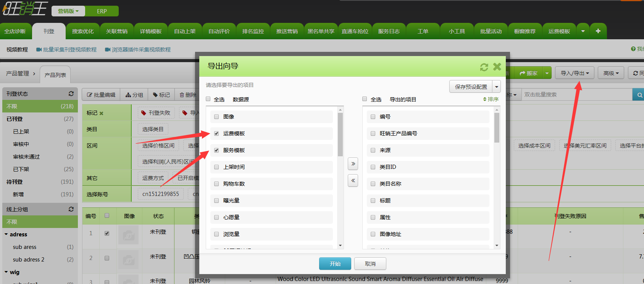Close the 导出向导 dialog
The width and height of the screenshot is (644, 284).
(497, 67)
